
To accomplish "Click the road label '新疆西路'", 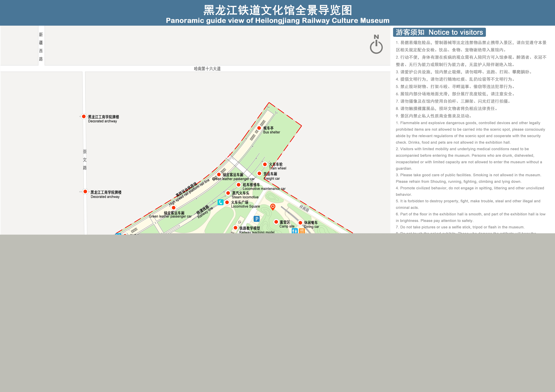I will point(41,47).
